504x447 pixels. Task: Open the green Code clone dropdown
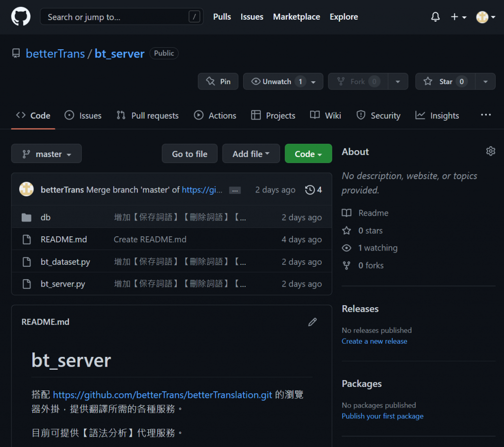point(308,154)
